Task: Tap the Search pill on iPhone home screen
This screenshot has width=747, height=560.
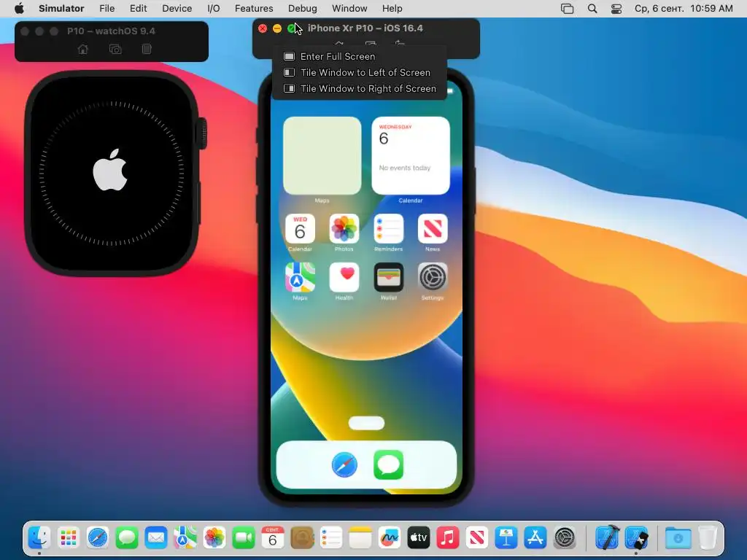Action: click(x=366, y=423)
